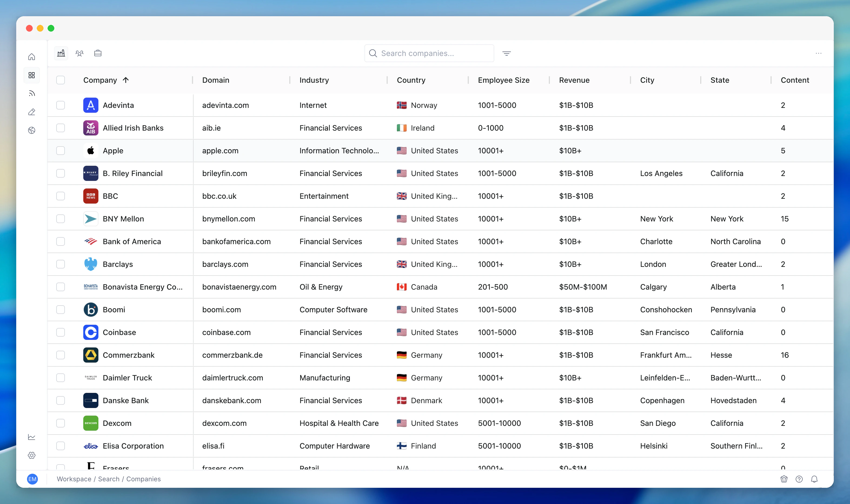Viewport: 850px width, 504px height.
Task: Open the Daimler Truck company name
Action: [127, 378]
